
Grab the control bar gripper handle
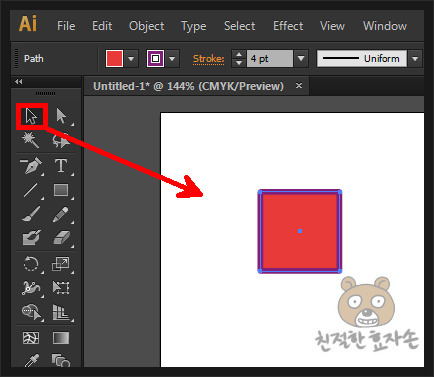pos(16,59)
